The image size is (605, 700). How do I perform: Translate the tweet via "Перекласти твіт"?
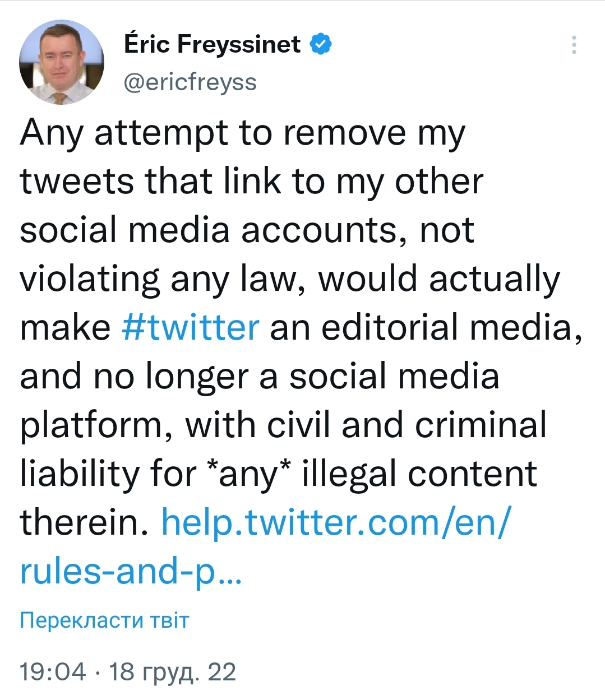(104, 620)
